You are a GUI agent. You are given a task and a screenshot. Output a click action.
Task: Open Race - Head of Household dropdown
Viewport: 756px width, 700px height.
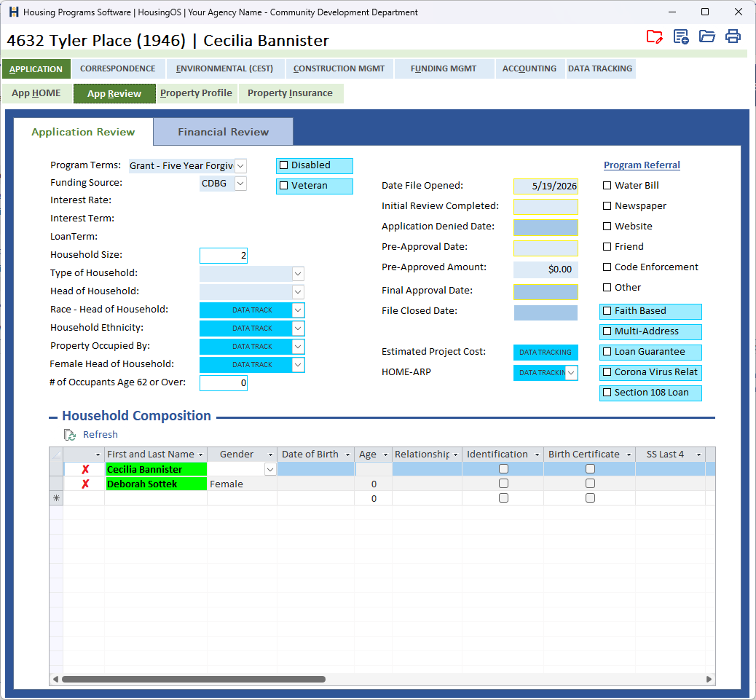pos(298,310)
